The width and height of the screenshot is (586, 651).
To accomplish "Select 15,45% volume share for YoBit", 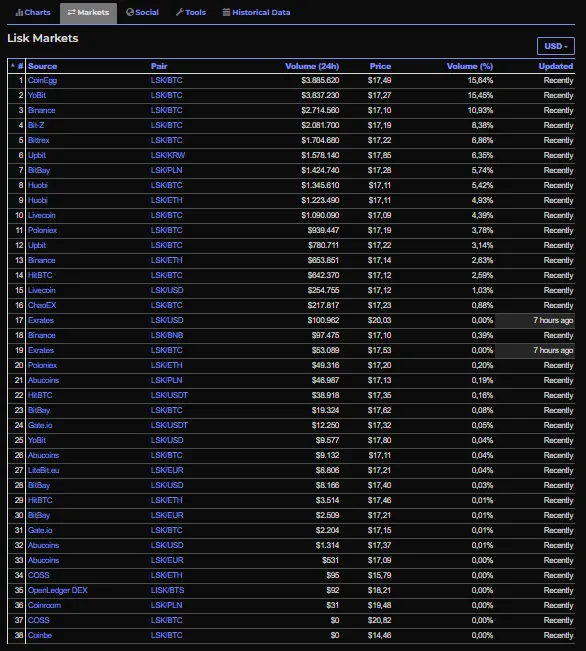I will click(x=481, y=95).
